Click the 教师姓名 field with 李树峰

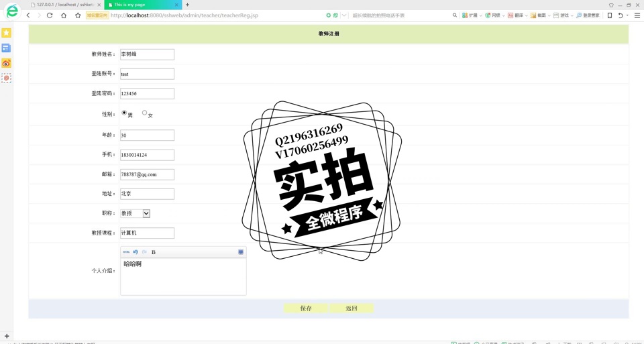147,54
